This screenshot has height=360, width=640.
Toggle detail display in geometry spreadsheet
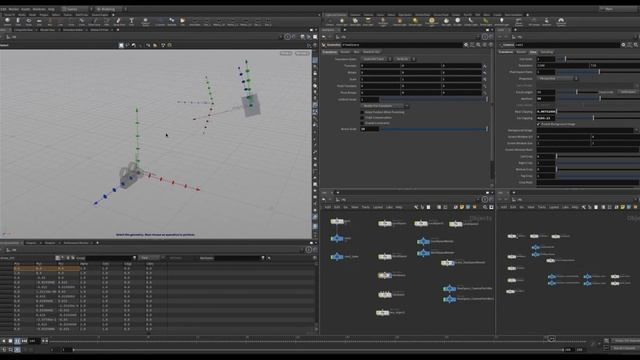[73, 258]
